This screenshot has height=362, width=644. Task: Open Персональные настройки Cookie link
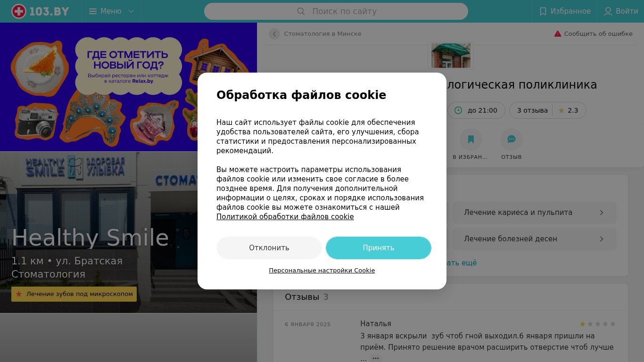[322, 271]
